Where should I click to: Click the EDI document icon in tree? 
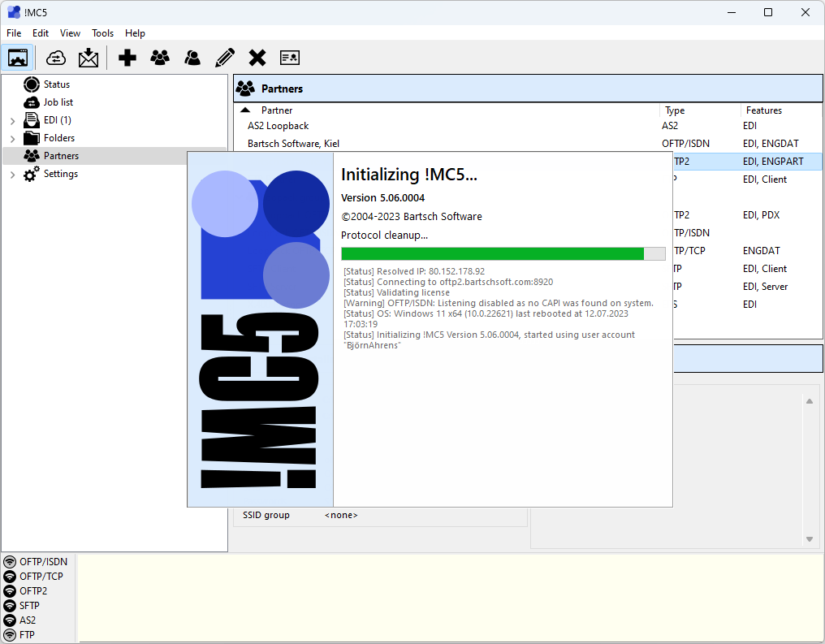pyautogui.click(x=32, y=120)
